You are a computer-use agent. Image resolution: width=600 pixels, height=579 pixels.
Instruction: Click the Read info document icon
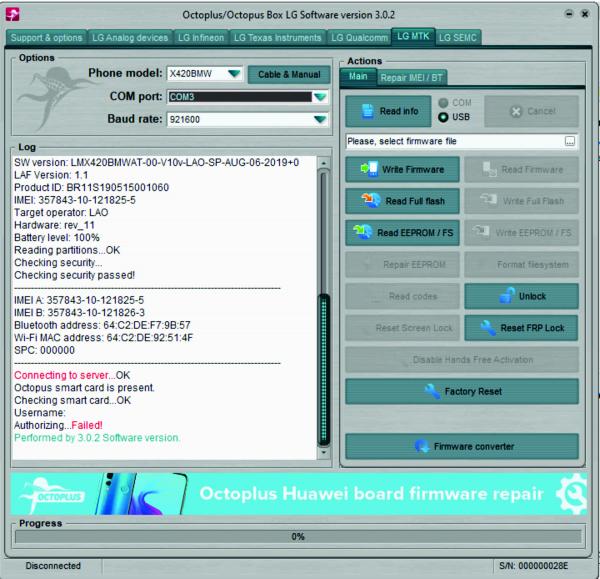click(367, 111)
